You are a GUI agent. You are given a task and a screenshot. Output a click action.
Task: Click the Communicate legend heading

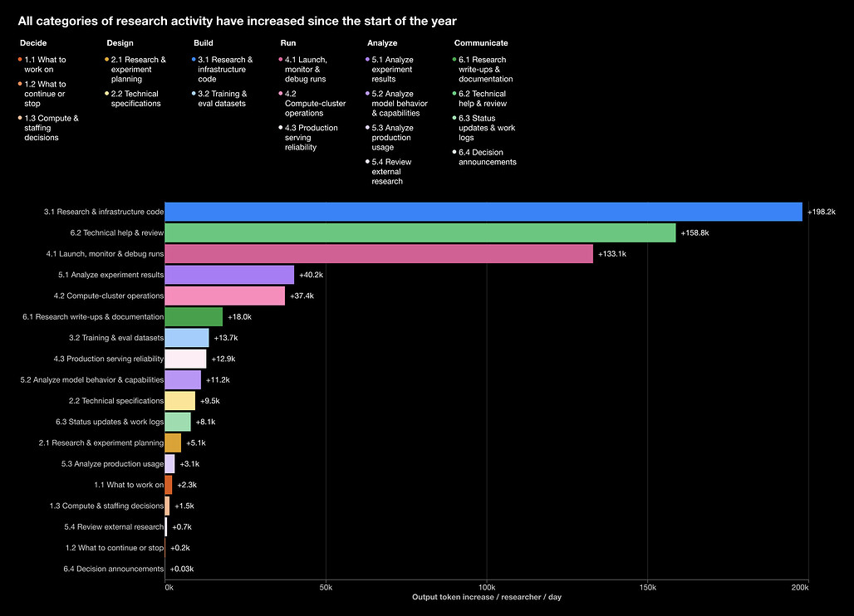click(x=481, y=43)
